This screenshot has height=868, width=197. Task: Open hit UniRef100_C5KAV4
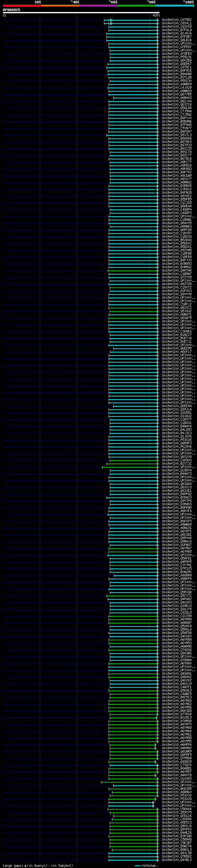click(177, 809)
